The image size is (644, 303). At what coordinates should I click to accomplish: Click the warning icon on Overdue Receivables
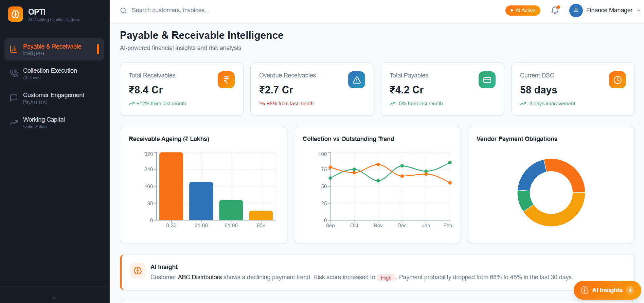point(357,80)
